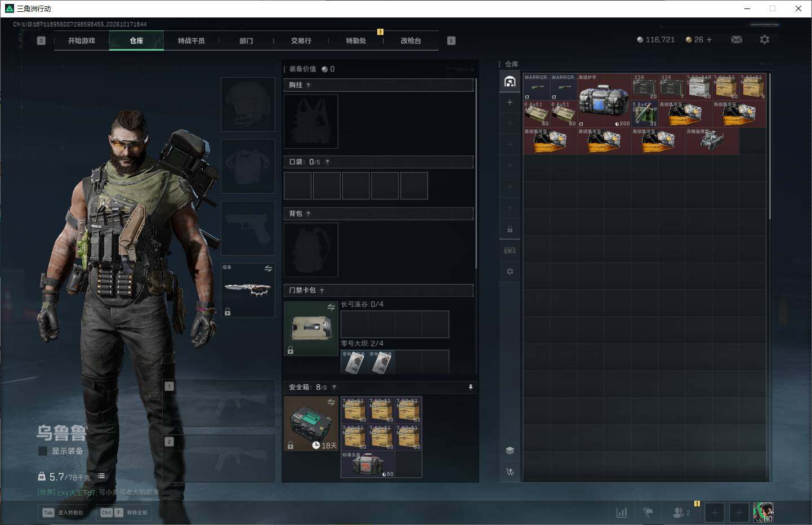Select the 5.8x42 ammo stack of 31
Viewport: 812px width, 525px height.
click(645, 114)
